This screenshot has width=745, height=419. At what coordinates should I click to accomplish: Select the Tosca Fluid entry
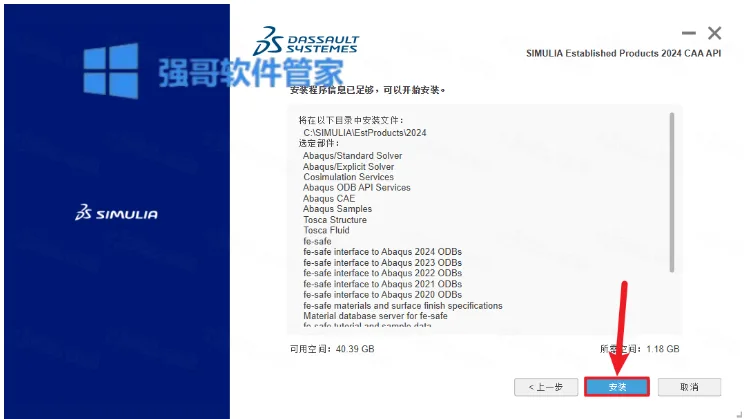[x=326, y=230]
